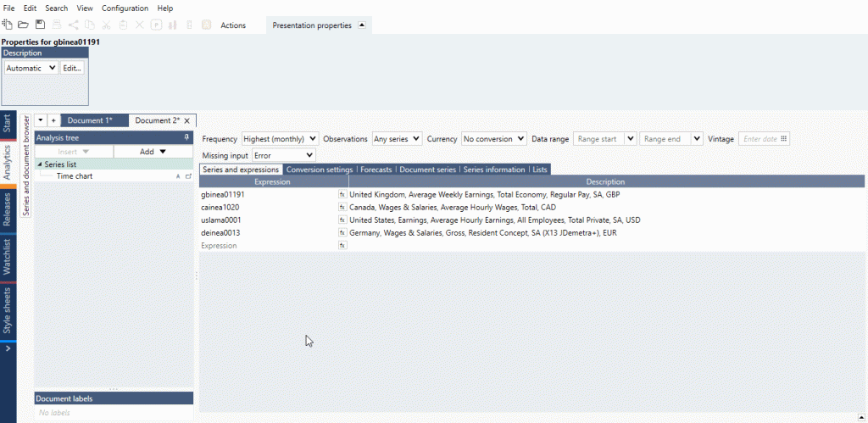
Task: Click the Save disk icon
Action: (x=40, y=25)
